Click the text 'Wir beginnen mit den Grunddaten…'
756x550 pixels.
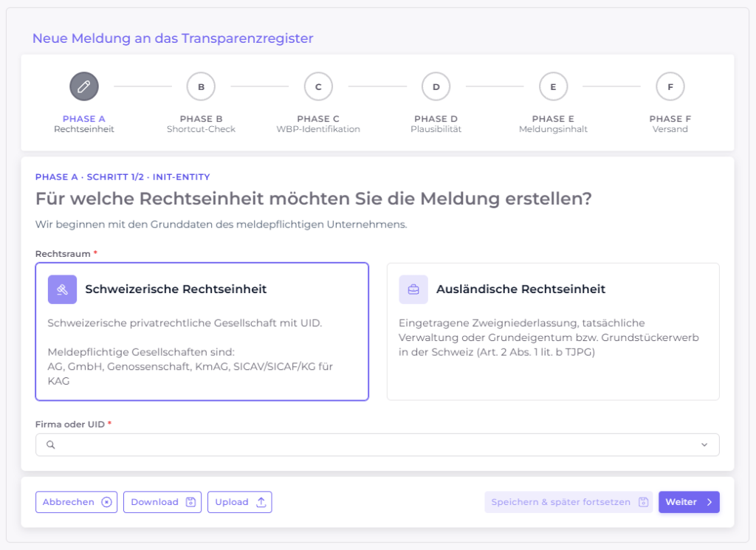(221, 224)
